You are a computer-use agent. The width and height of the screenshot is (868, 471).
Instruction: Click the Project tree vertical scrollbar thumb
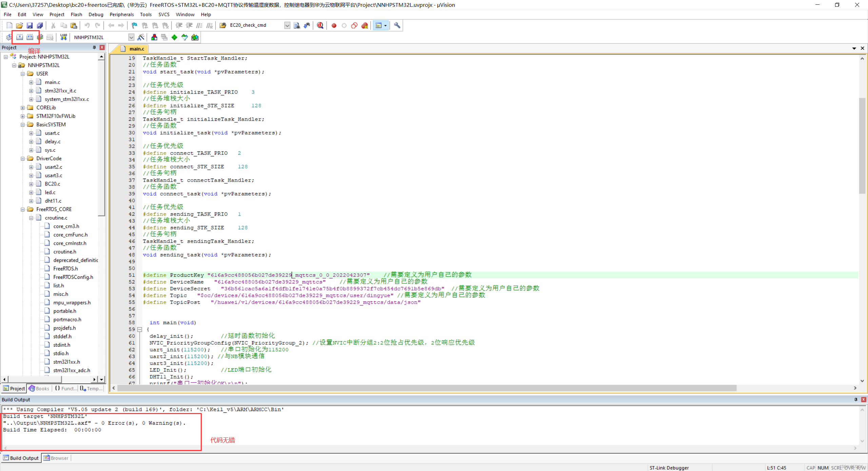[x=101, y=138]
